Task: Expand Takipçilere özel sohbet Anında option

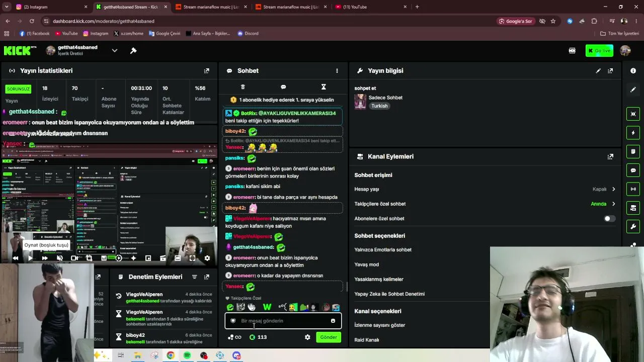Action: click(603, 204)
